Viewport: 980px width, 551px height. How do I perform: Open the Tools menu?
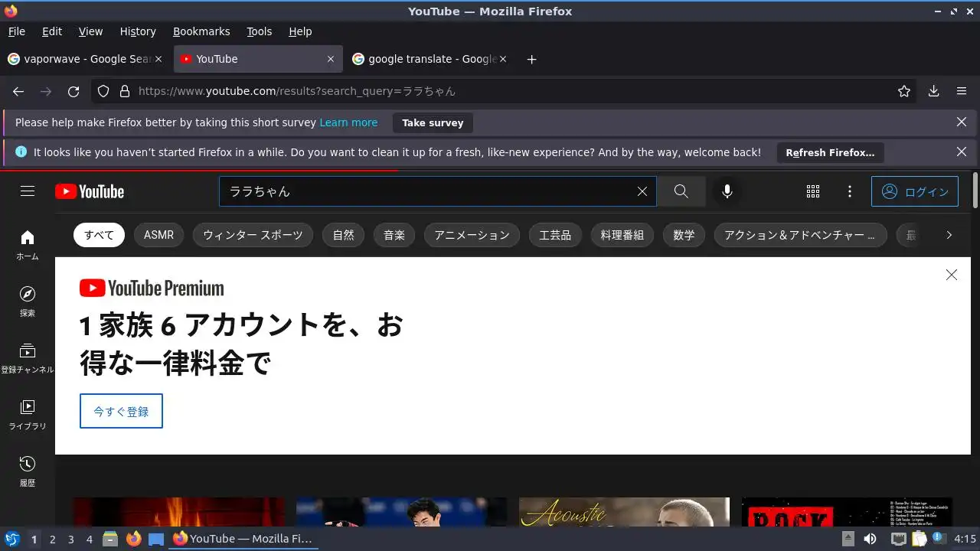pyautogui.click(x=260, y=31)
